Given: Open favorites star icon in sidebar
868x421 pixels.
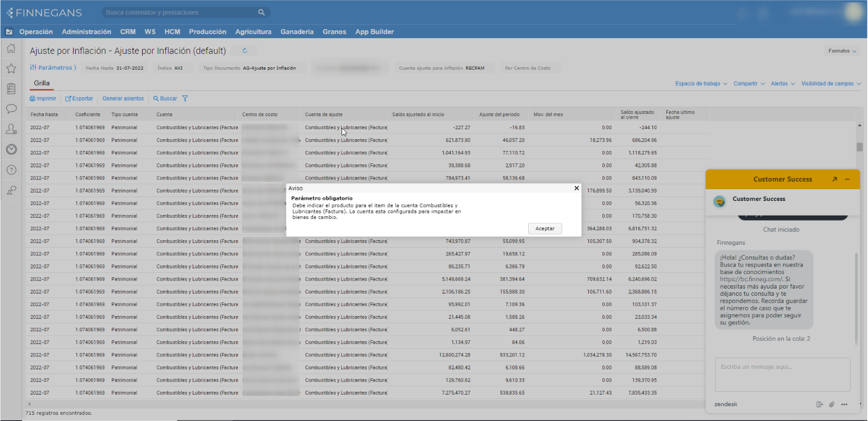Looking at the screenshot, I should (11, 68).
